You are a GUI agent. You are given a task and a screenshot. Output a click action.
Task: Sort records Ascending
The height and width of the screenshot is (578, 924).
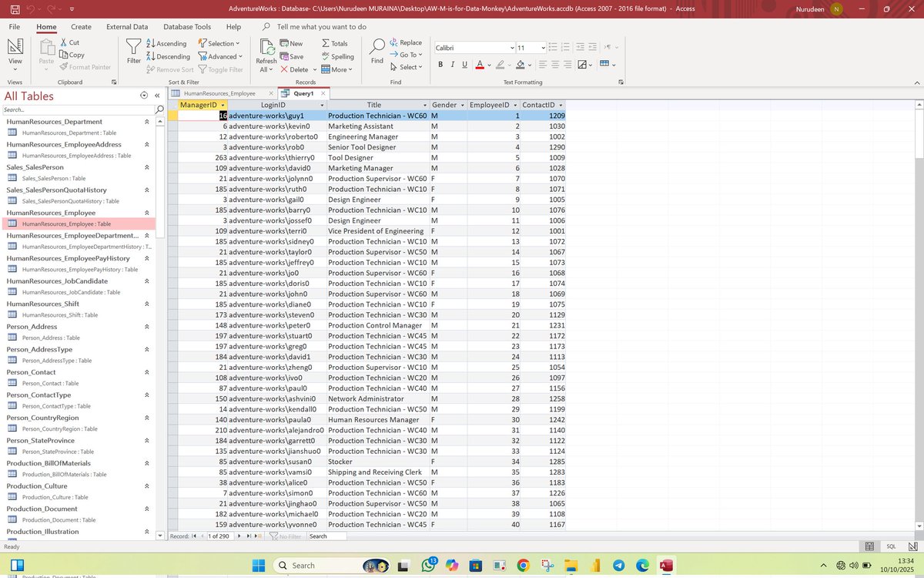click(166, 43)
